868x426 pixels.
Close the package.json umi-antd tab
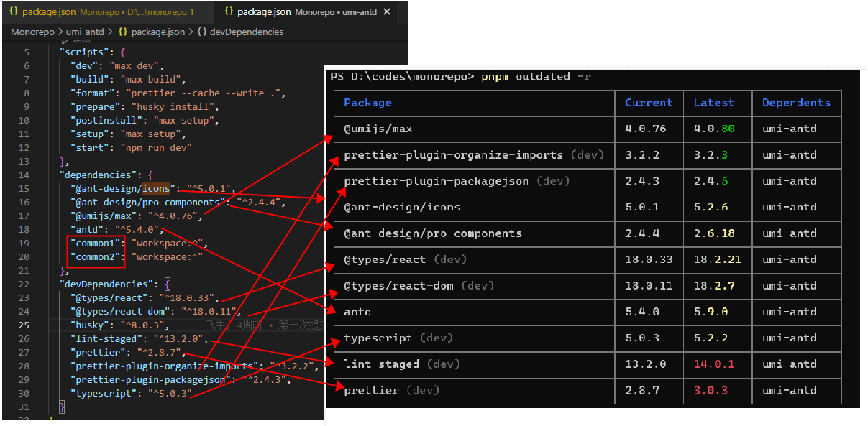[x=388, y=12]
